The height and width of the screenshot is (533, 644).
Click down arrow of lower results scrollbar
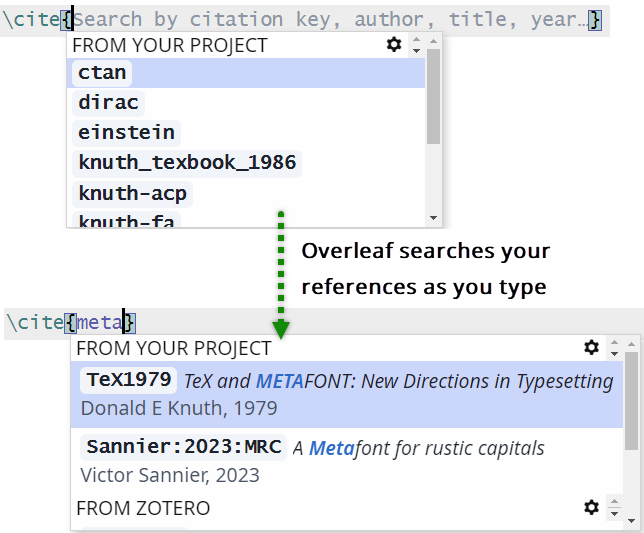(631, 521)
